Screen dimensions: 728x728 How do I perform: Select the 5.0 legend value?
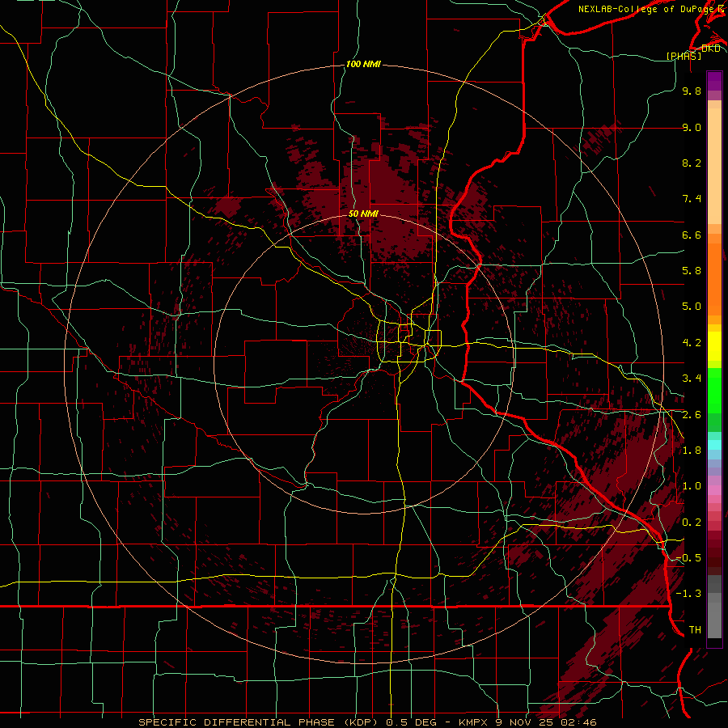692,307
